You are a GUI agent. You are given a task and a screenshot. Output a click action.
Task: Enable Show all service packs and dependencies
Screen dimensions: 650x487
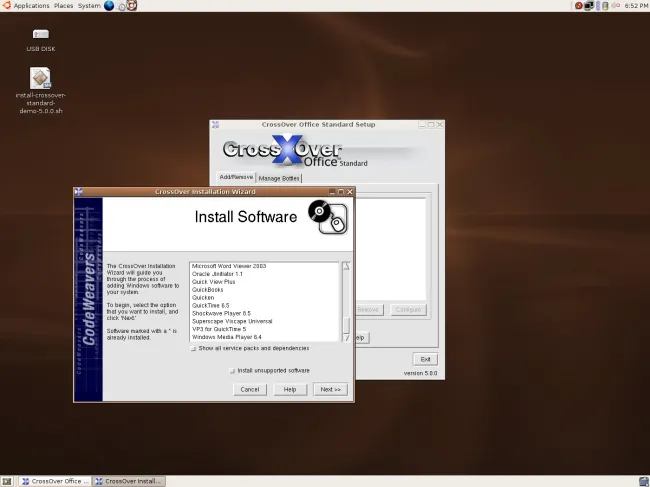click(193, 348)
